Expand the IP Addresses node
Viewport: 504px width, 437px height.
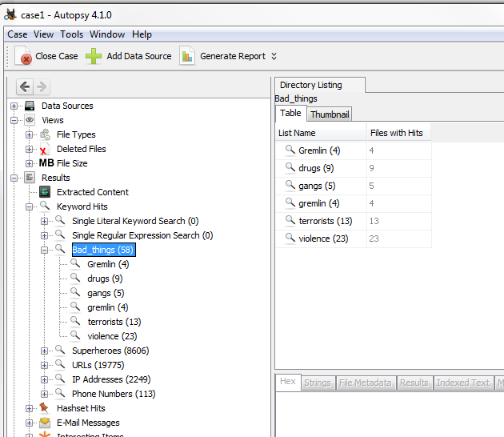tap(45, 379)
